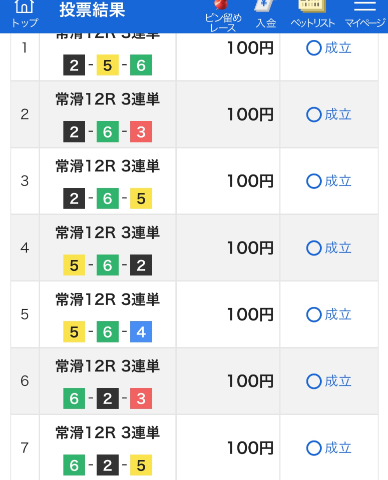Select the black 2 boat tile in row 2
Screen dimensions: 388x480
click(x=74, y=132)
